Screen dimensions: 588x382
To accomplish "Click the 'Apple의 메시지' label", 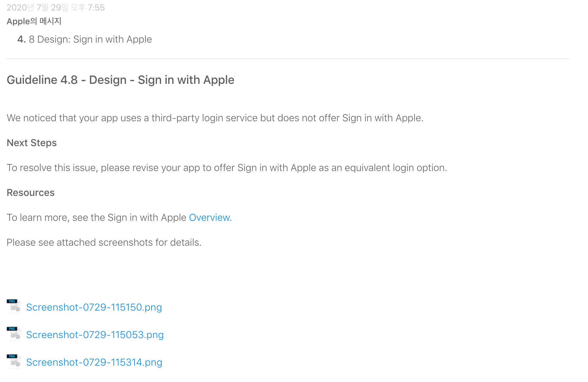I will click(x=34, y=21).
